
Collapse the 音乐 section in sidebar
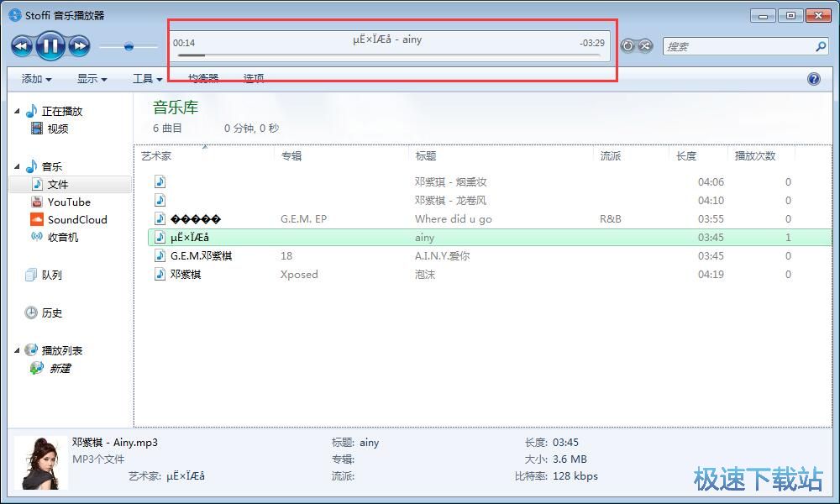pyautogui.click(x=16, y=165)
